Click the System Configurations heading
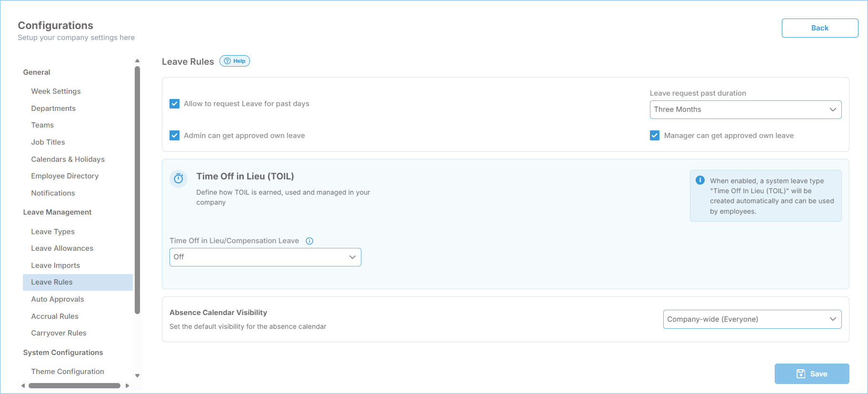Image resolution: width=868 pixels, height=394 pixels. tap(63, 353)
